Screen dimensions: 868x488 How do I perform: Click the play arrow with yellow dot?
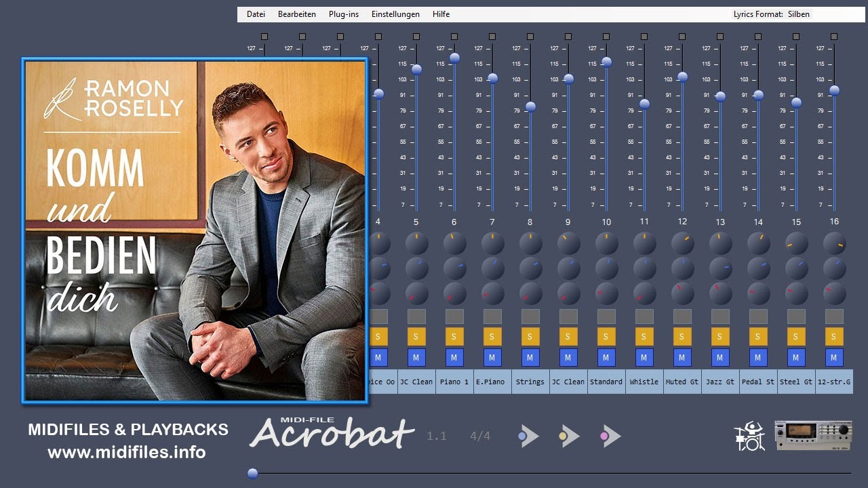tap(570, 436)
